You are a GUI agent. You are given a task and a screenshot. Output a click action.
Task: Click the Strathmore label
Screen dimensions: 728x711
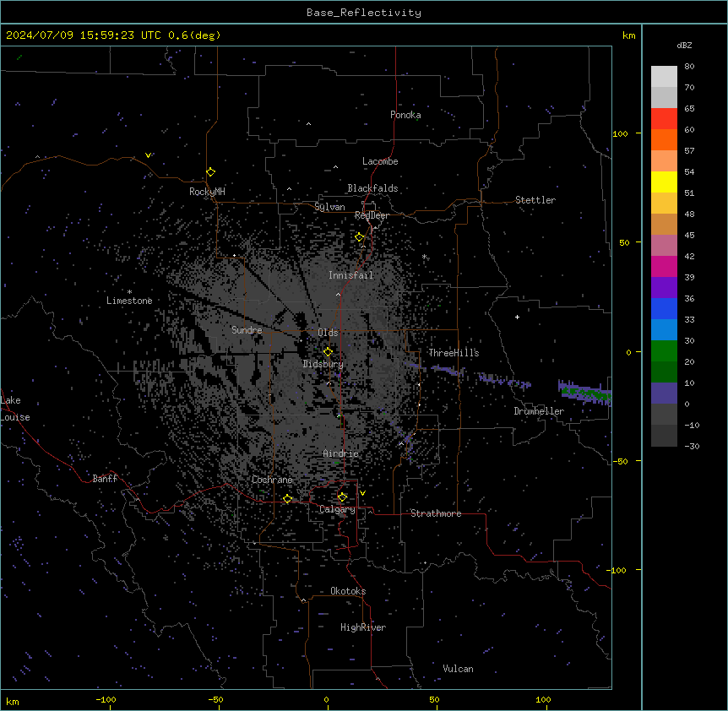pyautogui.click(x=436, y=513)
